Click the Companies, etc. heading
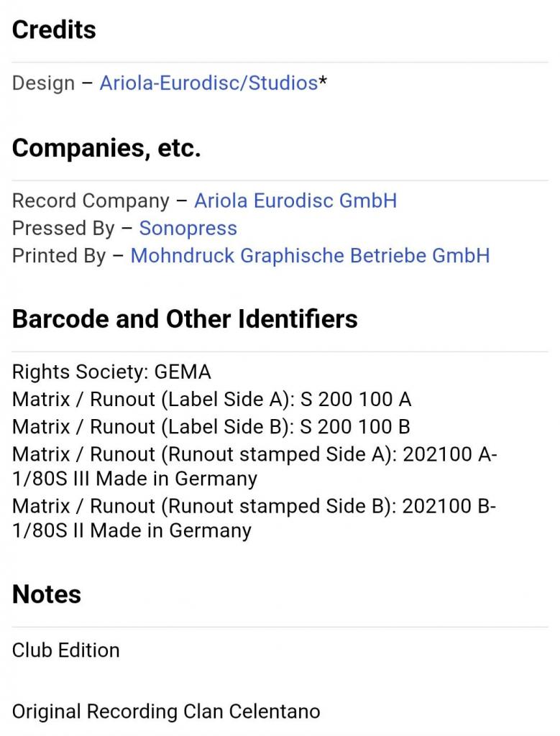Screen dimensions: 560x736 [x=106, y=148]
